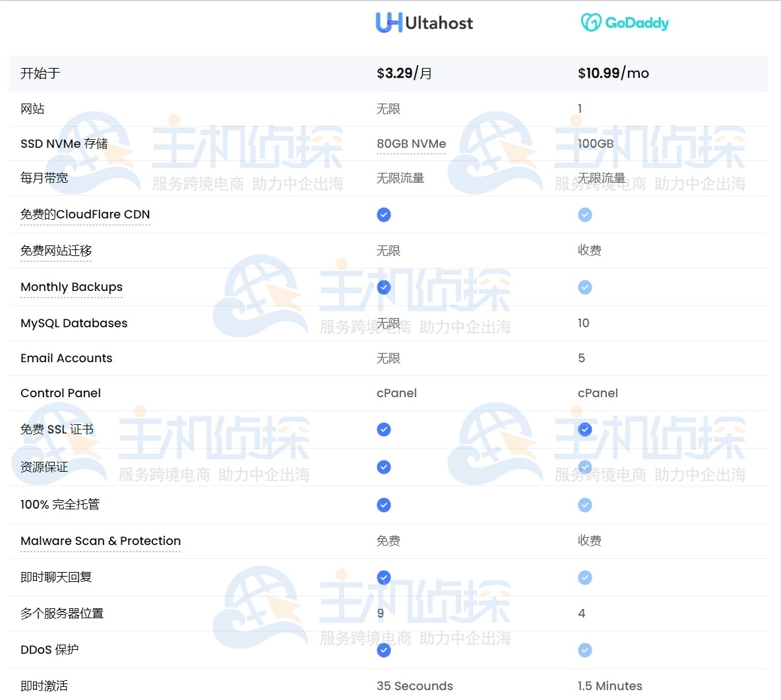
Task: Click the 免费网站迁移 underlined label
Action: tap(56, 251)
